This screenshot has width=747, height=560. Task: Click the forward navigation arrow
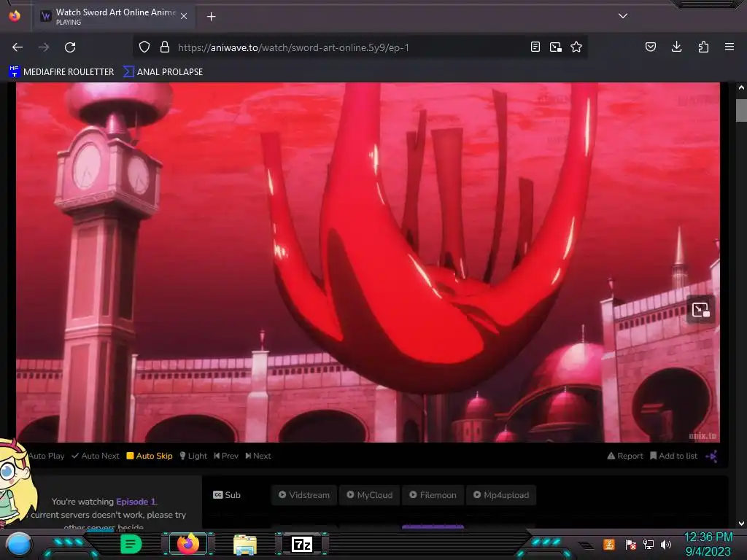(x=44, y=47)
